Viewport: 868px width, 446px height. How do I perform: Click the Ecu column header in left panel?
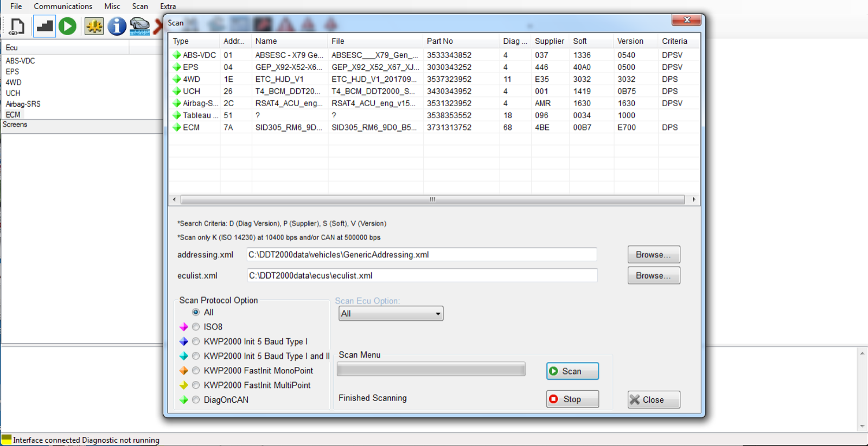(x=65, y=48)
